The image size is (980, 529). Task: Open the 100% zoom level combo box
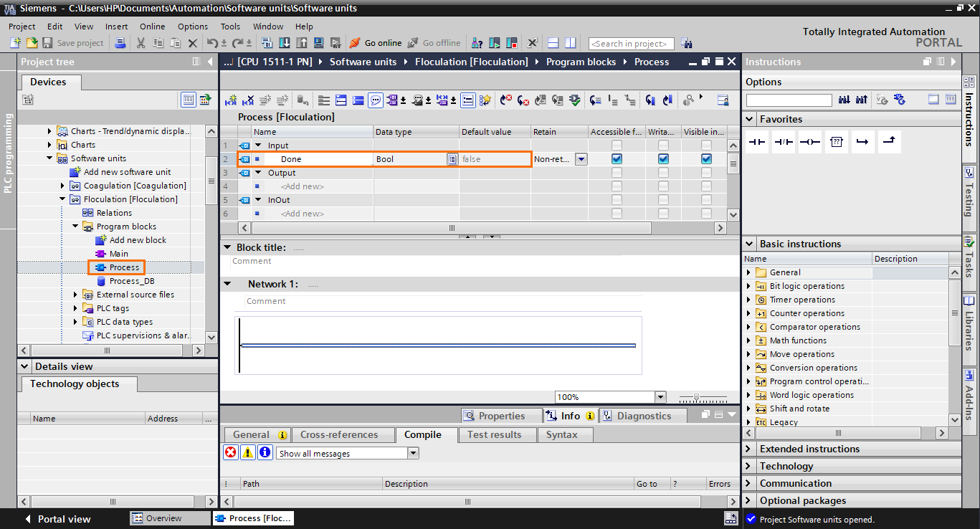pyautogui.click(x=660, y=396)
